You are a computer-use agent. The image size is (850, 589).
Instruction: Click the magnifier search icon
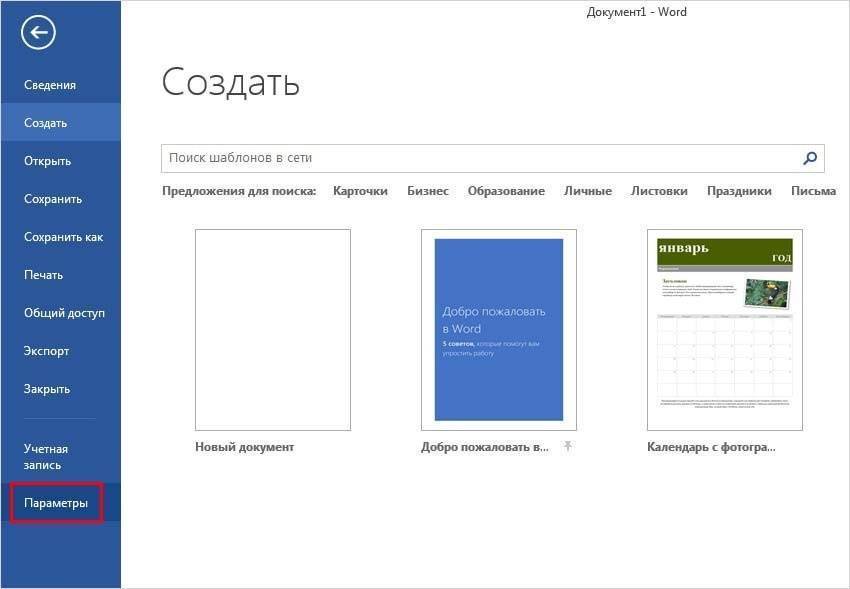point(810,158)
